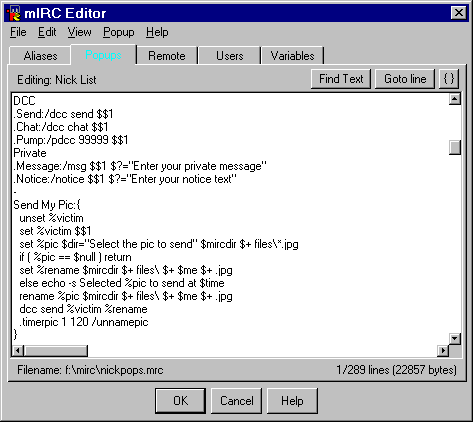Click the Cancel button

[x=236, y=401]
